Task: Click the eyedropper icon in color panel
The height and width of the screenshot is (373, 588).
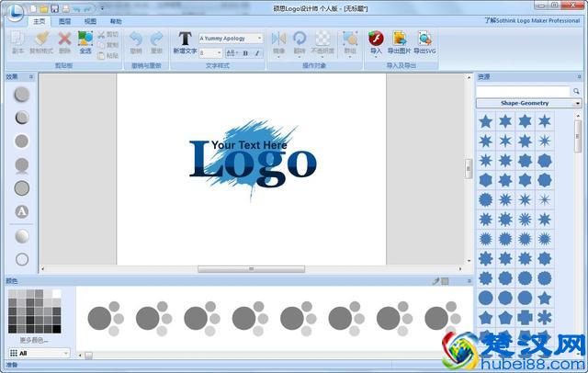Action: [436, 281]
